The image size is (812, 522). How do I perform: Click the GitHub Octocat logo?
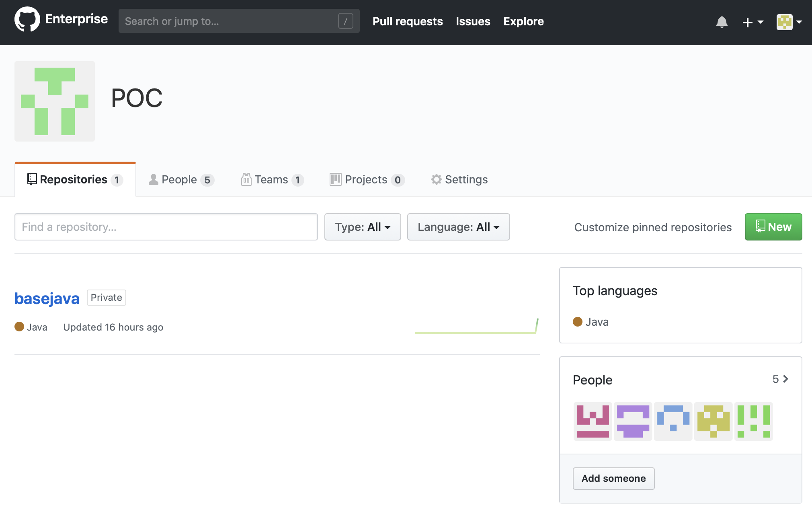[x=27, y=19]
